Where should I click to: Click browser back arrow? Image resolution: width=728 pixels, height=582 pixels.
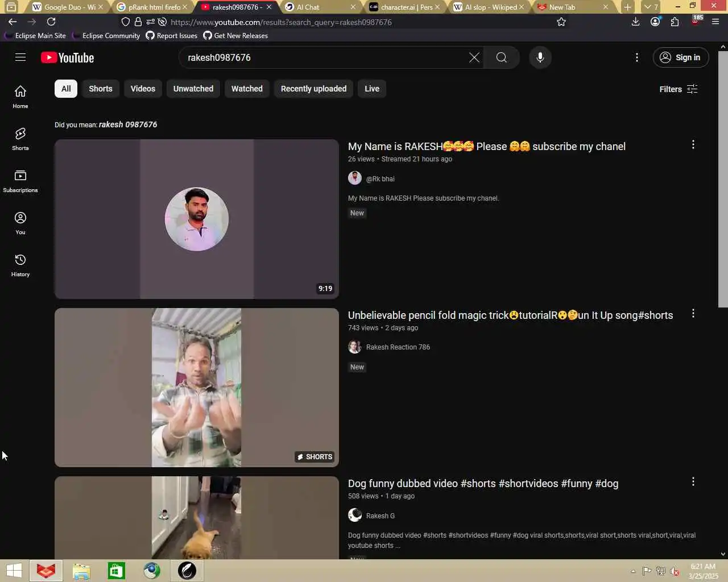tap(13, 22)
